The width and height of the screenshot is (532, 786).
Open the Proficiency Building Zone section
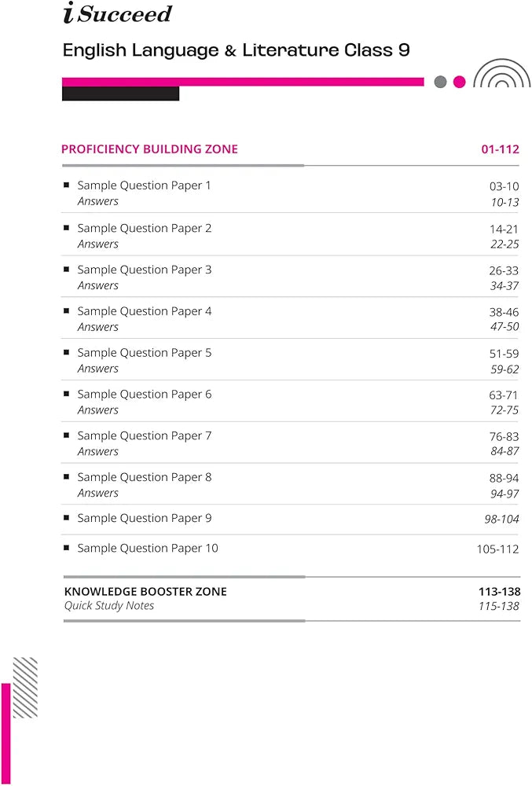click(x=149, y=149)
